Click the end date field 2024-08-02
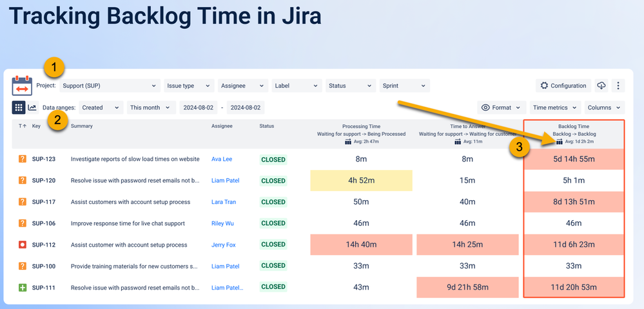This screenshot has height=309, width=644. [246, 108]
